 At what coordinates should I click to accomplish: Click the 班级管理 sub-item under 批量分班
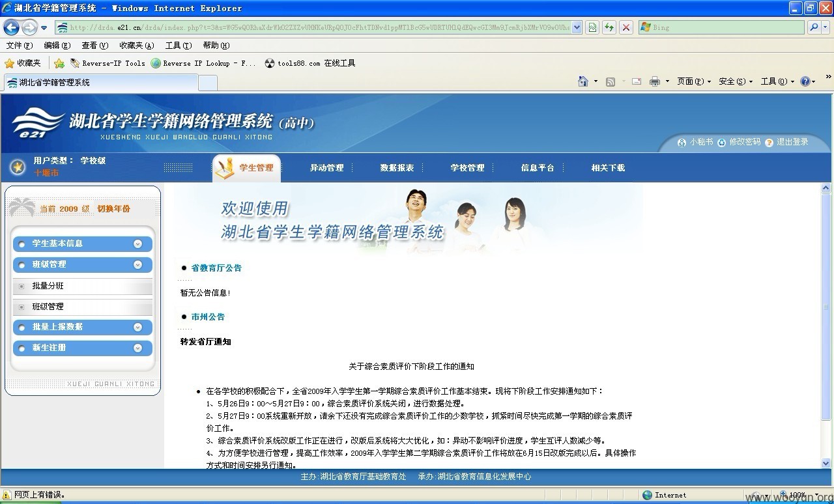click(x=83, y=307)
